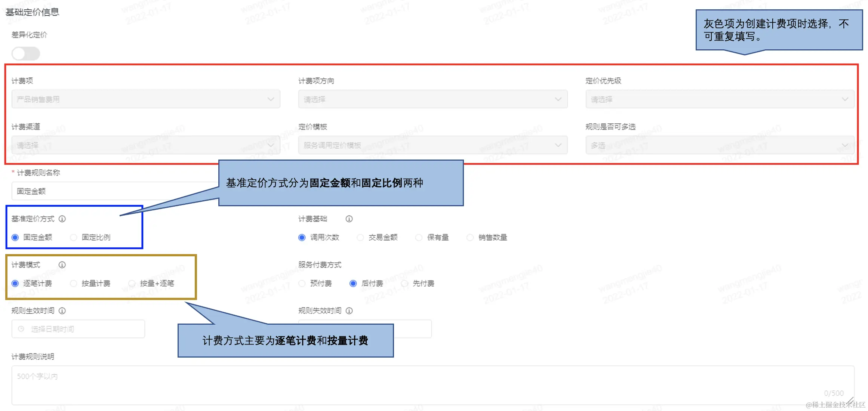868x411 pixels.
Task: Click the 计费规则说明 text area
Action: click(430, 385)
